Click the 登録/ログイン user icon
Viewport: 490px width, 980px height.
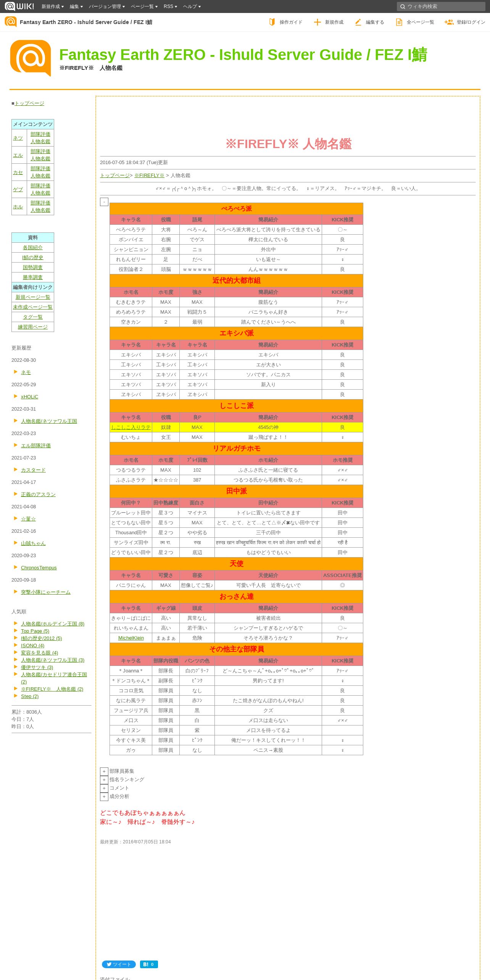[x=449, y=22]
